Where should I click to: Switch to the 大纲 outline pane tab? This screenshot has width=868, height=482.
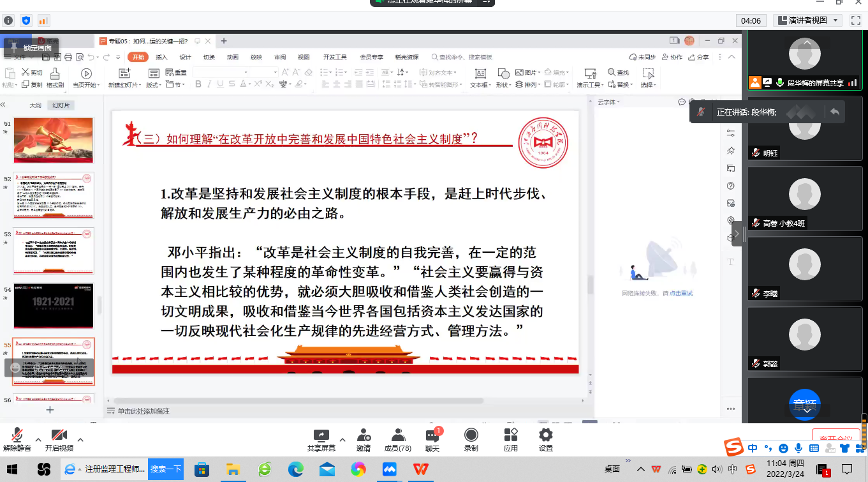coord(36,105)
